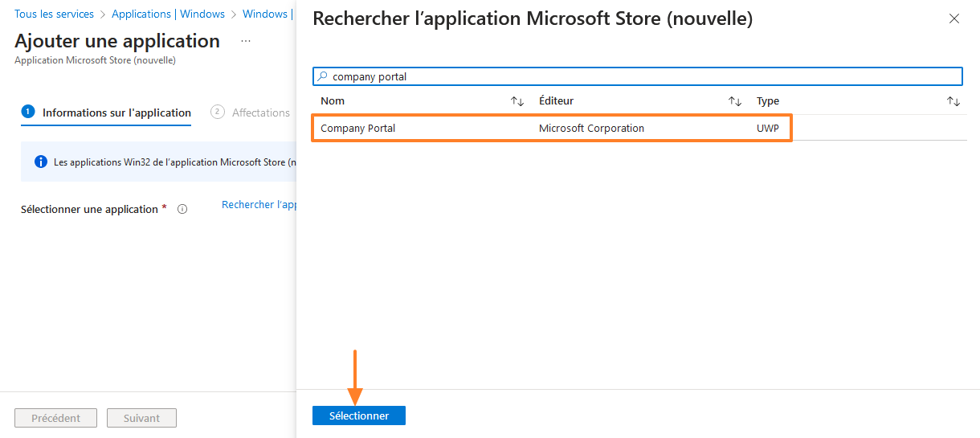Click the Précédent button
Image resolution: width=980 pixels, height=438 pixels.
pyautogui.click(x=55, y=418)
